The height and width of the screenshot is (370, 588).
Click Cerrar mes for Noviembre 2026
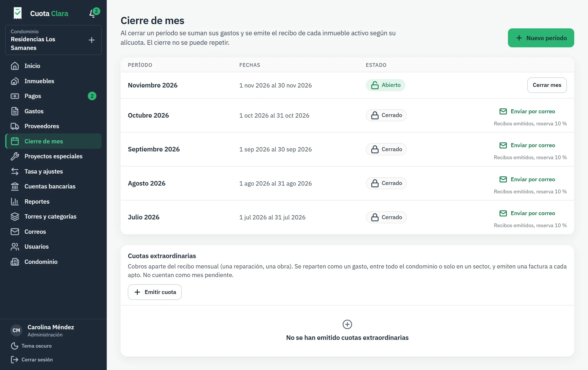pos(547,85)
